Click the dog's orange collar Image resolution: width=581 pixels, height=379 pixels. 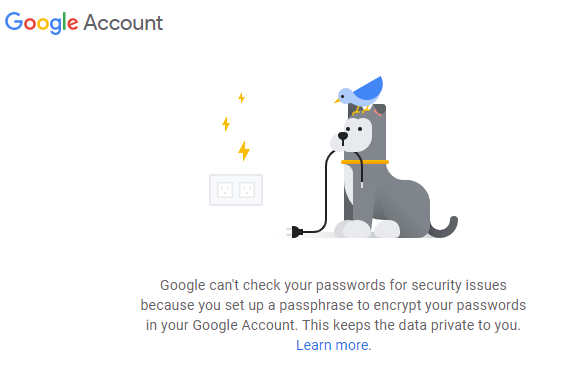pyautogui.click(x=365, y=162)
